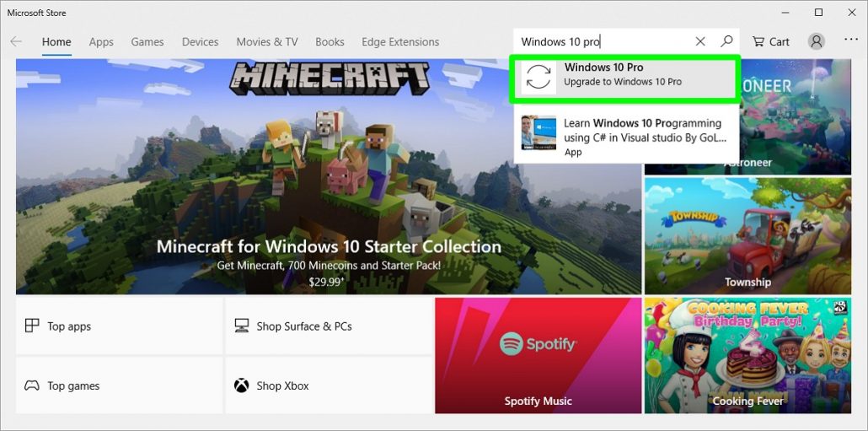Image resolution: width=868 pixels, height=431 pixels.
Task: Go to the Books tab
Action: (330, 41)
